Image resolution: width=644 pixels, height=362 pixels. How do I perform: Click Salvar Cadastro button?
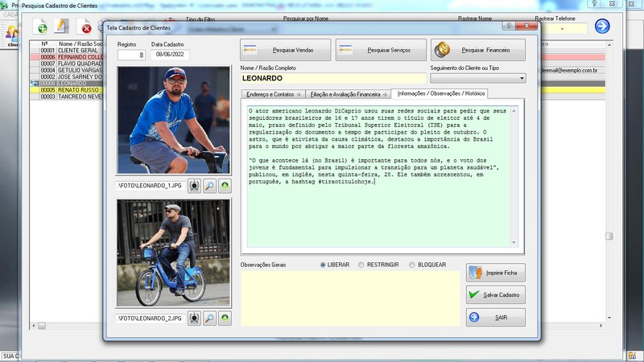[x=496, y=295]
